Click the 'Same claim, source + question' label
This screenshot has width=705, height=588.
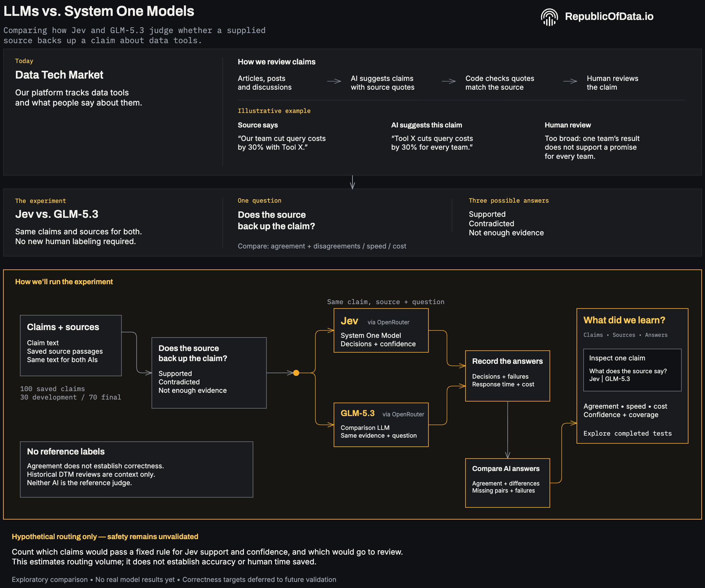pos(386,302)
